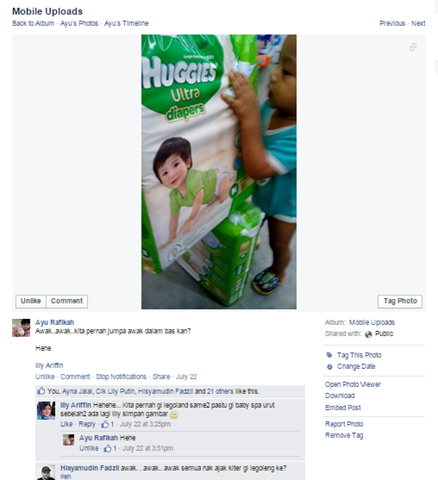Open Ayu's Timeline link
Screen dimensions: 438x480
pos(126,23)
